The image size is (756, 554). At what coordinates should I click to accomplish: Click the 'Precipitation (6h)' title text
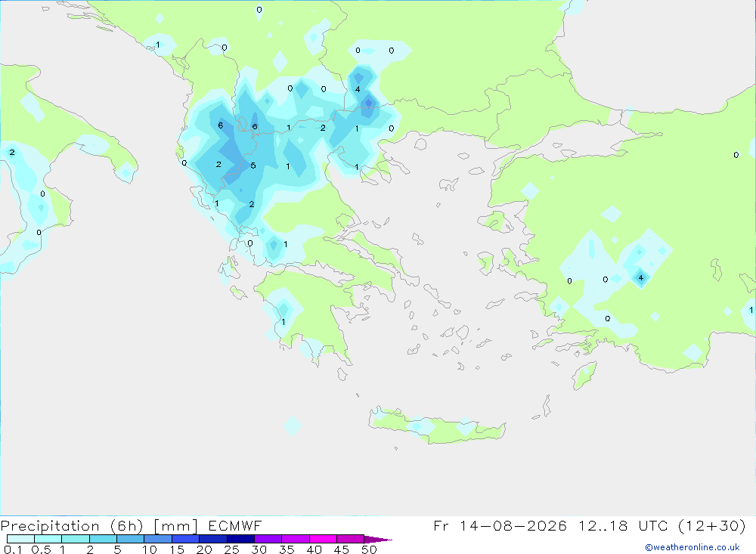point(72,526)
